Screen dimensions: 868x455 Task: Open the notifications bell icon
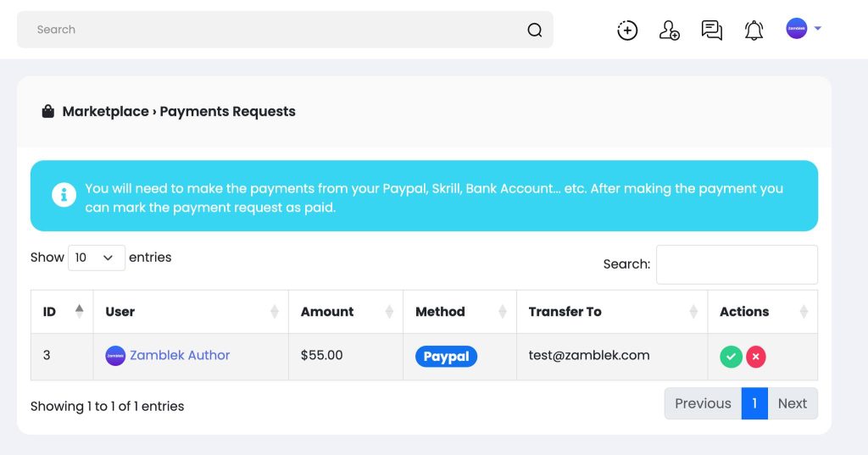click(x=754, y=30)
